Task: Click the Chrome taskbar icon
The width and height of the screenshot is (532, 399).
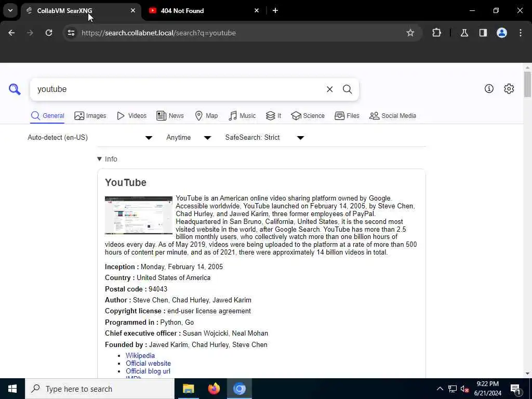Action: (239, 389)
